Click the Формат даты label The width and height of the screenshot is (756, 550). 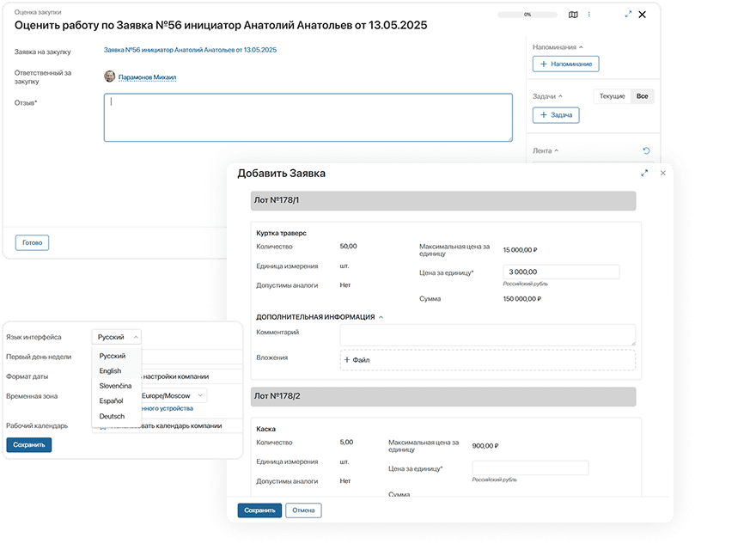pos(27,376)
